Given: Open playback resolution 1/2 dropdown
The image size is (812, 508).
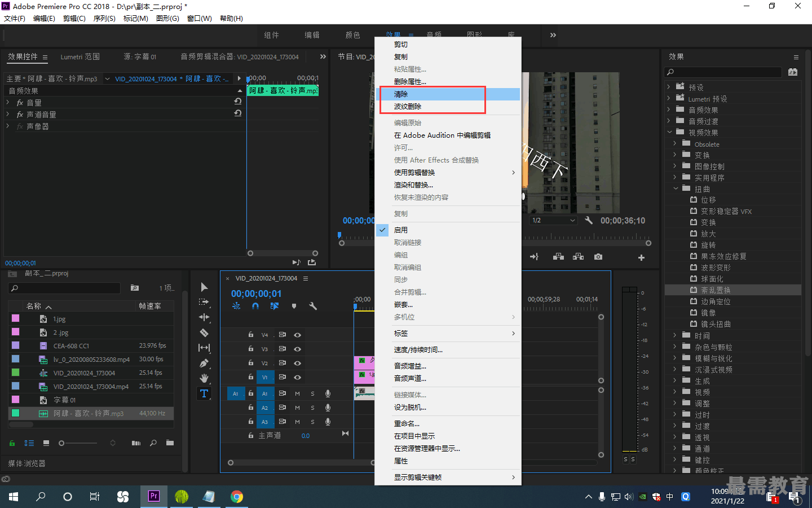Looking at the screenshot, I should click(554, 220).
